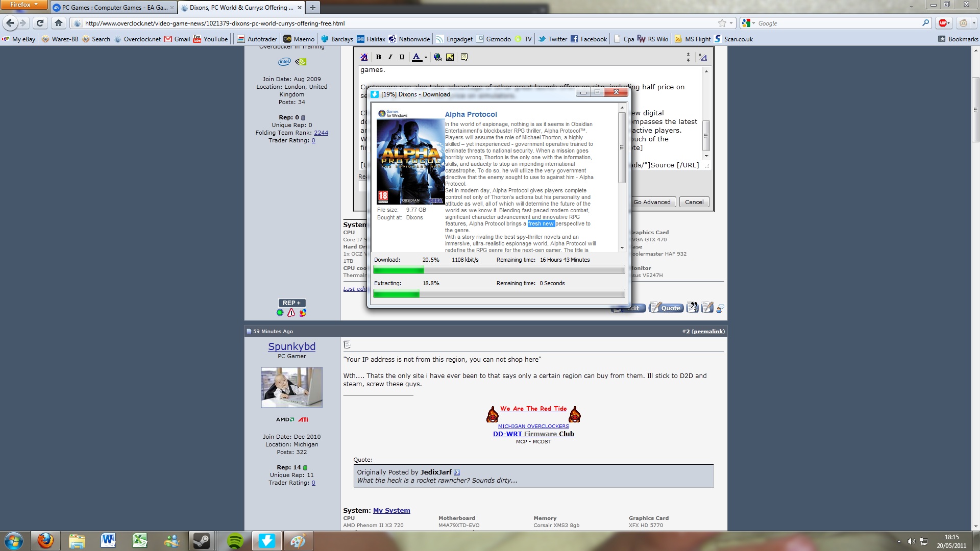
Task: Click the green online status icon
Action: tap(280, 313)
